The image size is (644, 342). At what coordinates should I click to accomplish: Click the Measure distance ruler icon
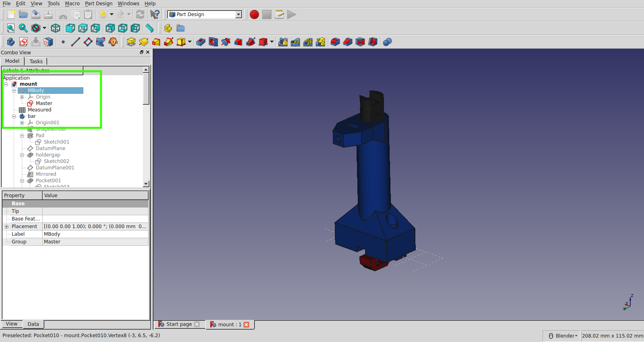click(x=149, y=28)
